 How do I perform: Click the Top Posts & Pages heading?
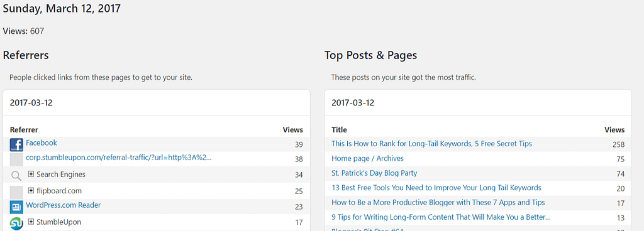coord(371,55)
